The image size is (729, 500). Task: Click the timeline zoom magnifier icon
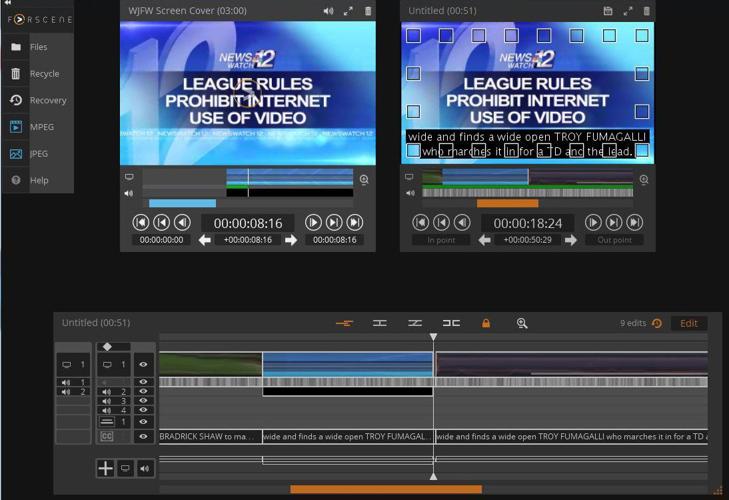(x=522, y=323)
